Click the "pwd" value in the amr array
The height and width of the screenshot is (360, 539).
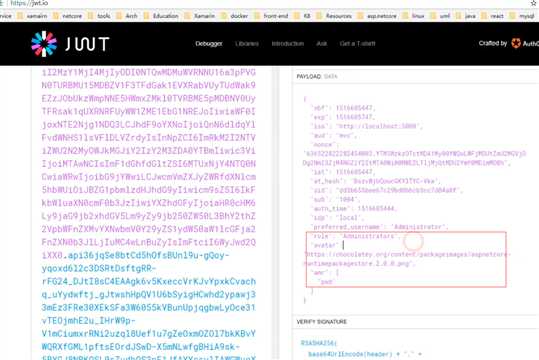pos(326,282)
